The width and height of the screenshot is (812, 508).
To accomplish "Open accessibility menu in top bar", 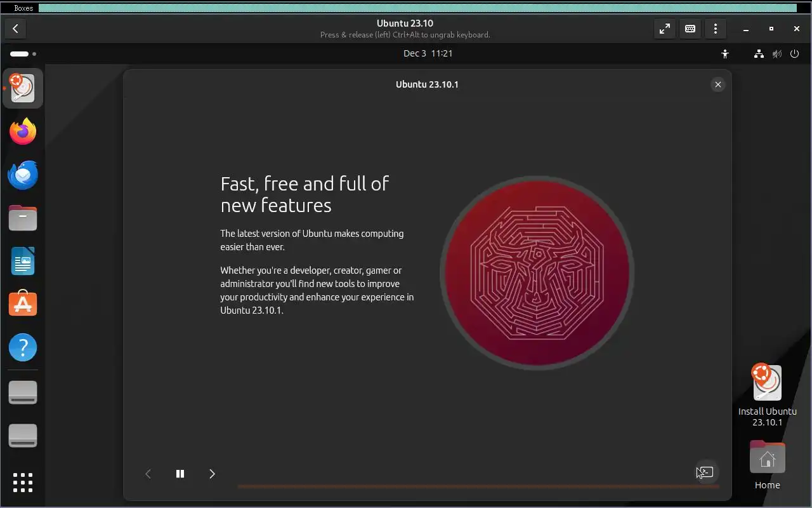I will (725, 54).
